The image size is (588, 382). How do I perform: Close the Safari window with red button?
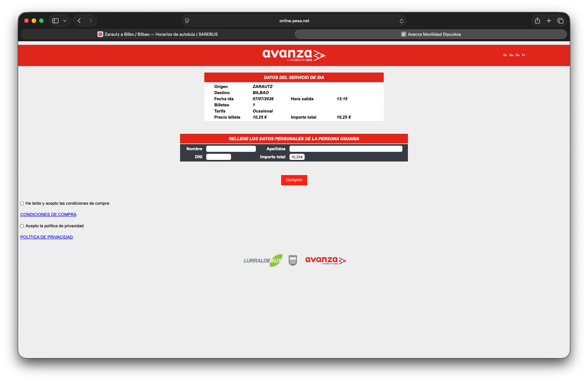point(26,21)
